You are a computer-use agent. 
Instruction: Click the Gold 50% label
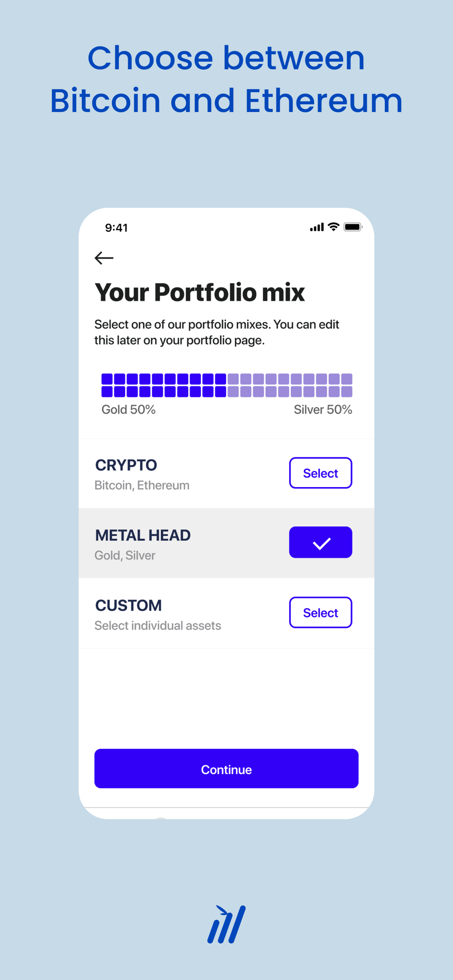[128, 410]
